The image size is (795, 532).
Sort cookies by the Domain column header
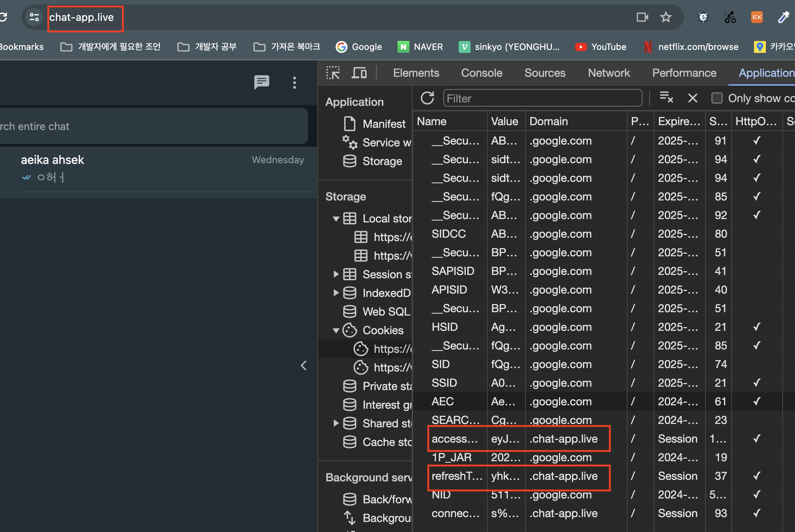[576, 121]
